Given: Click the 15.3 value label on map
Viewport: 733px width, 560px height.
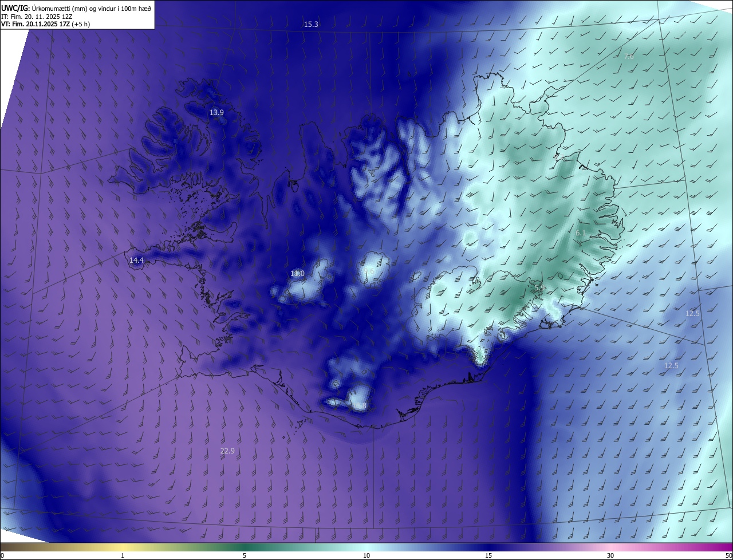Looking at the screenshot, I should [x=311, y=24].
